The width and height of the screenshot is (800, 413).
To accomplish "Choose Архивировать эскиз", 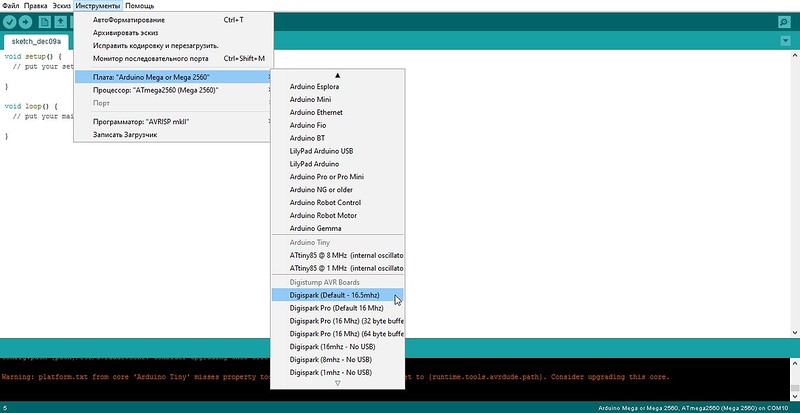I will [x=172, y=33].
